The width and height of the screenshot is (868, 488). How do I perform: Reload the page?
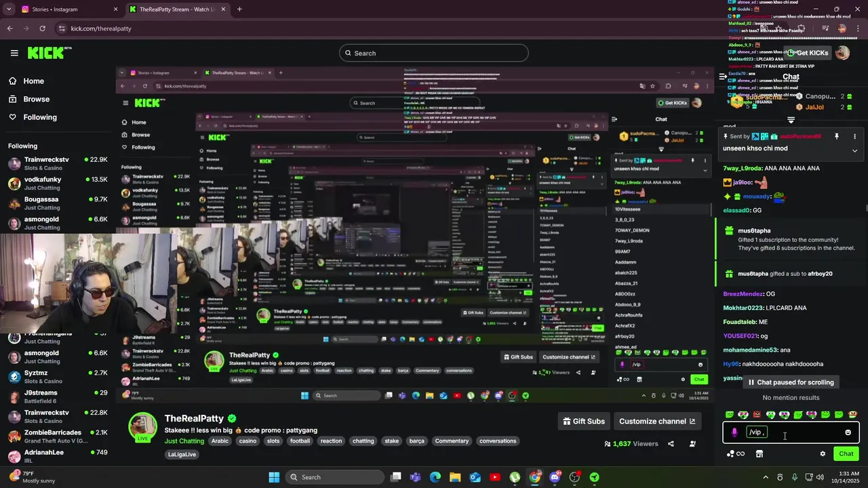click(43, 28)
